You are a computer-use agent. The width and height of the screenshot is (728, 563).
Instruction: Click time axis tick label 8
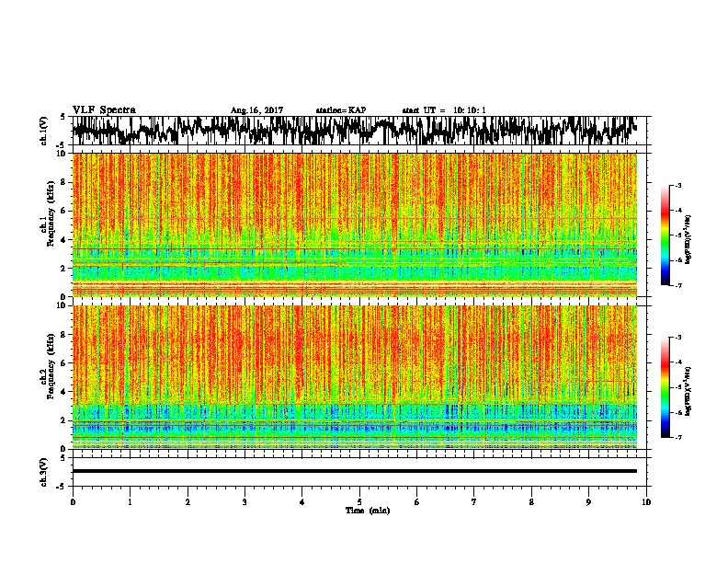[x=531, y=502]
